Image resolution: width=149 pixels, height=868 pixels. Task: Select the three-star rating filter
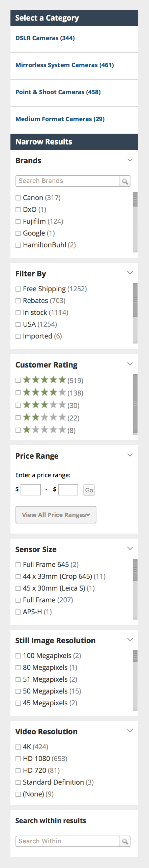pos(18,405)
